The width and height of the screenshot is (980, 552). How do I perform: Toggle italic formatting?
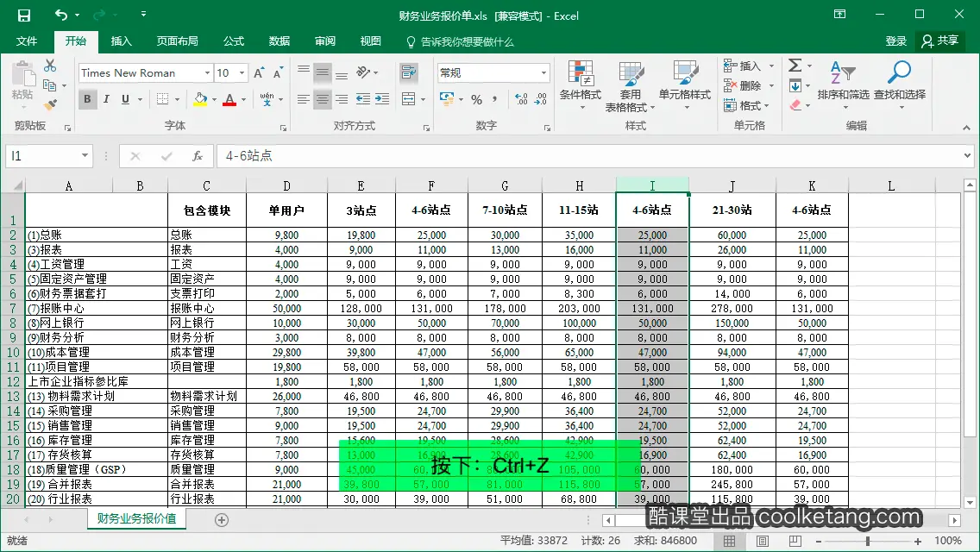[106, 99]
